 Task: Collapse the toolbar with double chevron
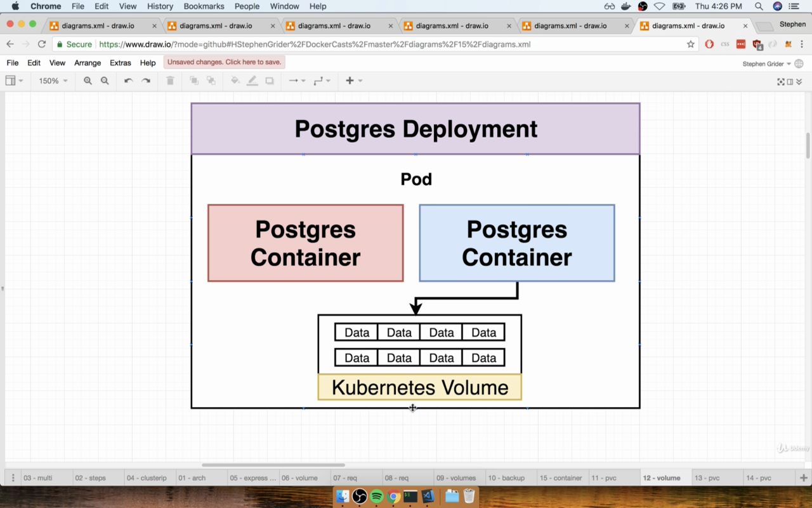tap(799, 81)
